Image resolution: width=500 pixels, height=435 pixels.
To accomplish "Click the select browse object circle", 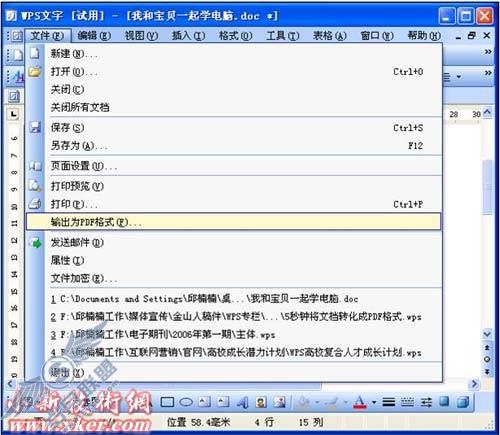I will point(487,359).
